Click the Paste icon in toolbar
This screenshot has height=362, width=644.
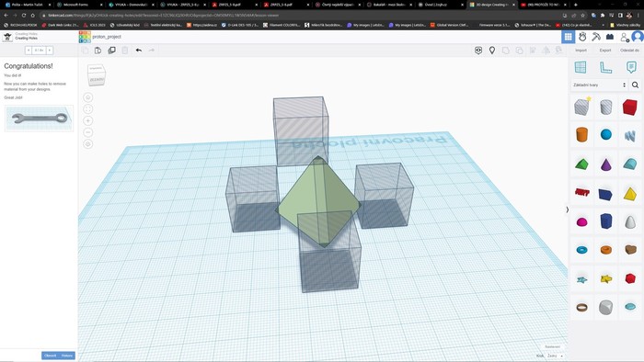coord(98,50)
